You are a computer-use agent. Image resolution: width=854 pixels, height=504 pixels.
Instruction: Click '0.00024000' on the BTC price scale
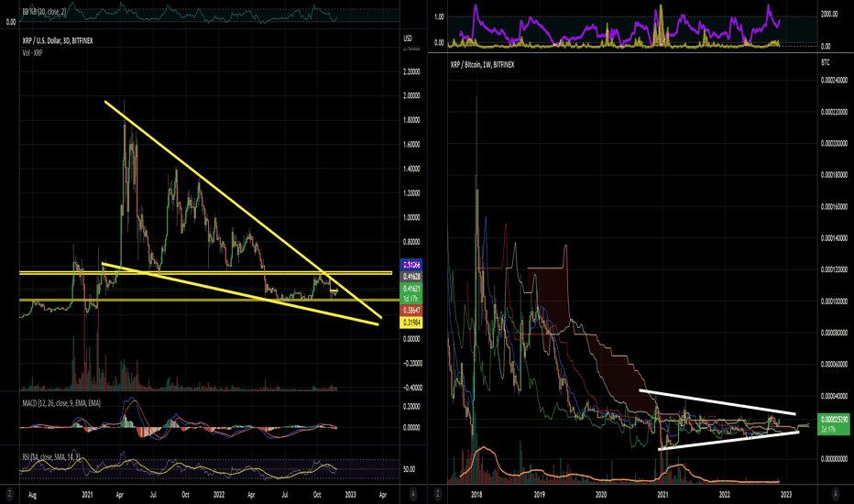(x=834, y=80)
